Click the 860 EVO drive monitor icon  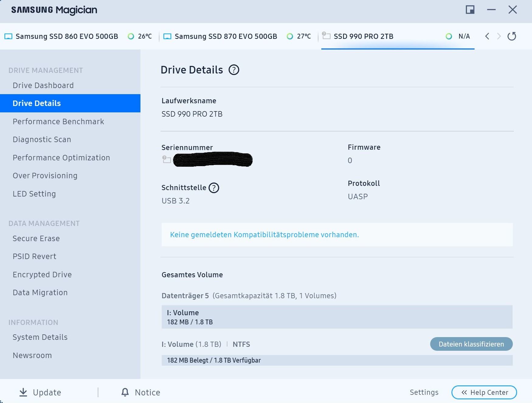click(9, 36)
